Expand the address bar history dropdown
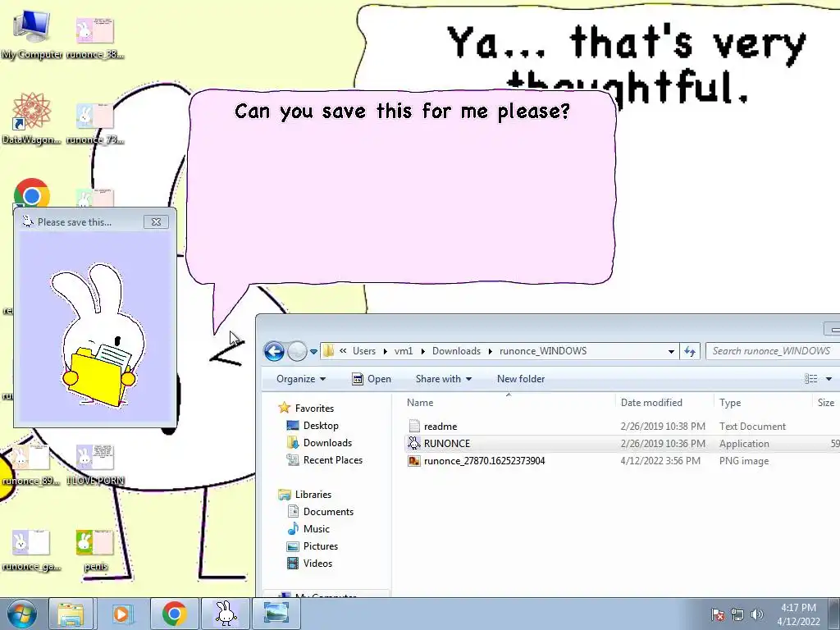 pos(671,351)
